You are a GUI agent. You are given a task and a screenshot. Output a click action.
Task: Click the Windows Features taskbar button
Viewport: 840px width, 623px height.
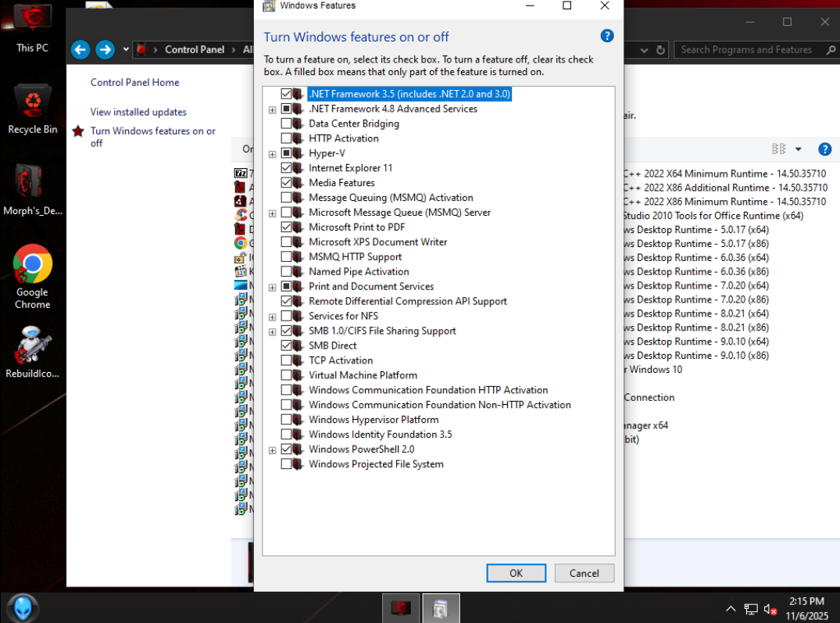coord(441,608)
